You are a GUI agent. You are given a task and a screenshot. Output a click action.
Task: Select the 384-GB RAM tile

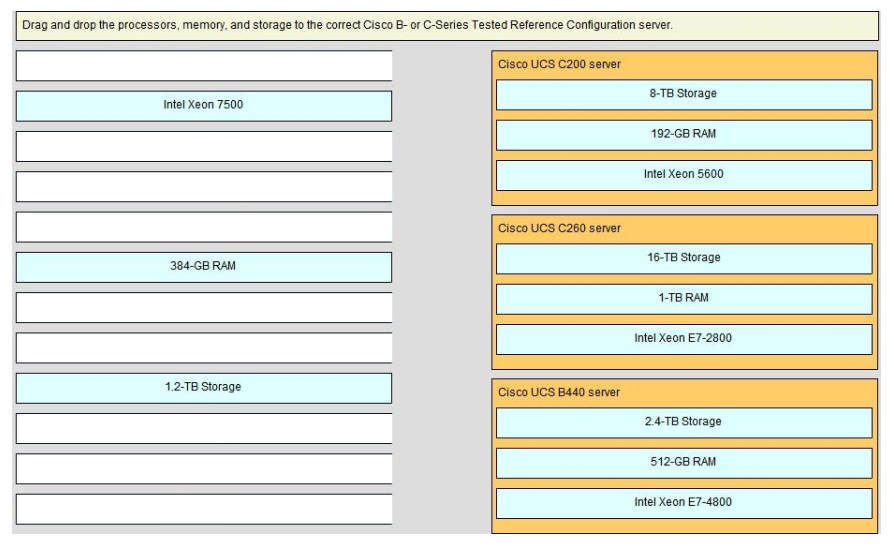204,267
